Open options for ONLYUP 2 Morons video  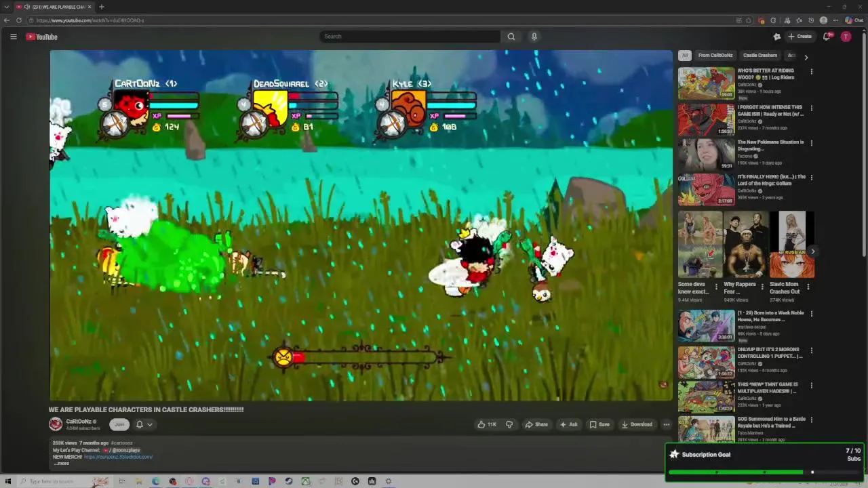[811, 350]
